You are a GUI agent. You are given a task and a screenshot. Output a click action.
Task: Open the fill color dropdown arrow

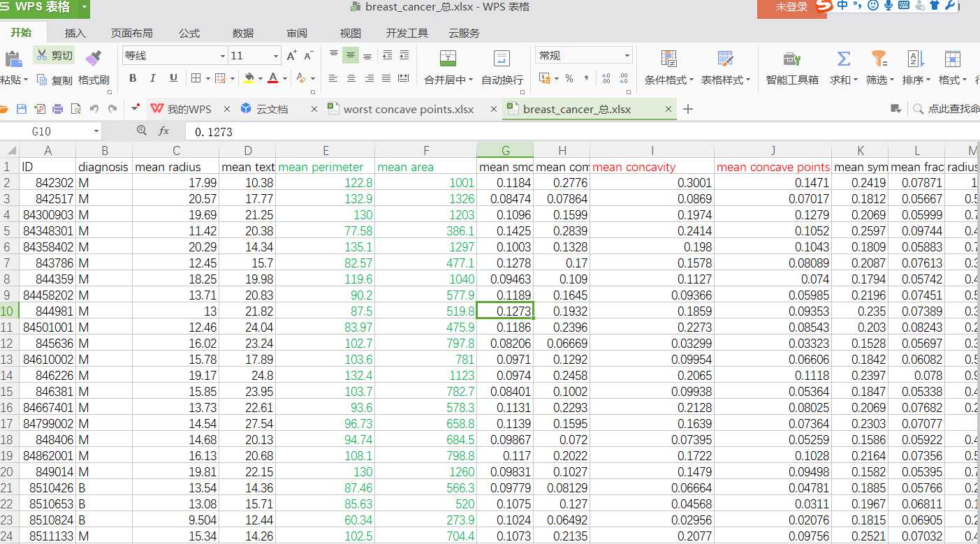pos(260,78)
